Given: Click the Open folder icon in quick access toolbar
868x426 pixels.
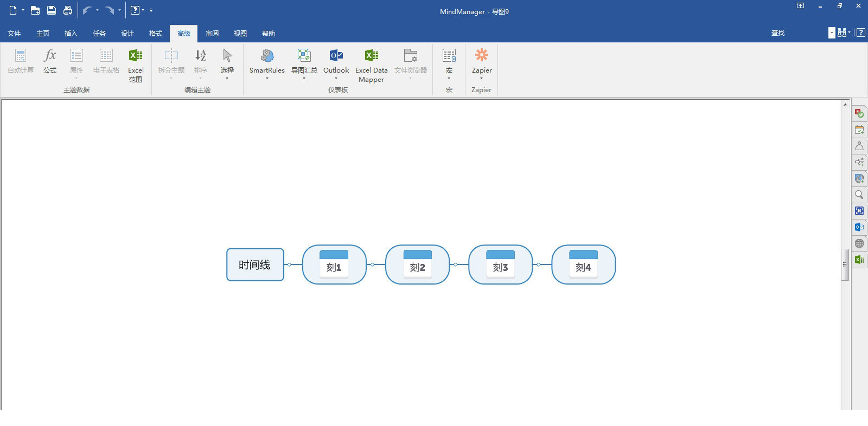Looking at the screenshot, I should pos(35,10).
